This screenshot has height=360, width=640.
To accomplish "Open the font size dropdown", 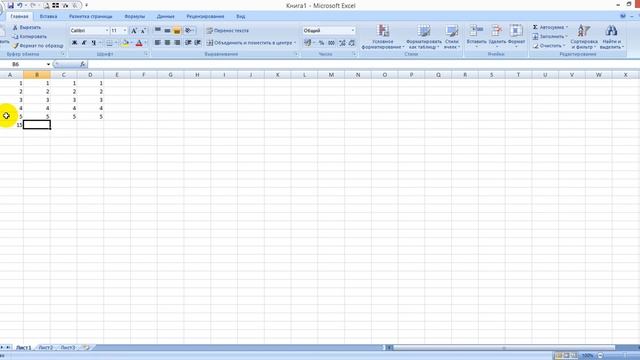I will tap(125, 31).
